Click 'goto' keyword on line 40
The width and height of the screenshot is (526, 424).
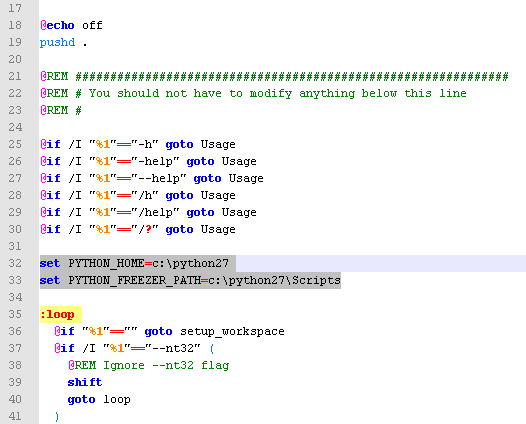[82, 400]
